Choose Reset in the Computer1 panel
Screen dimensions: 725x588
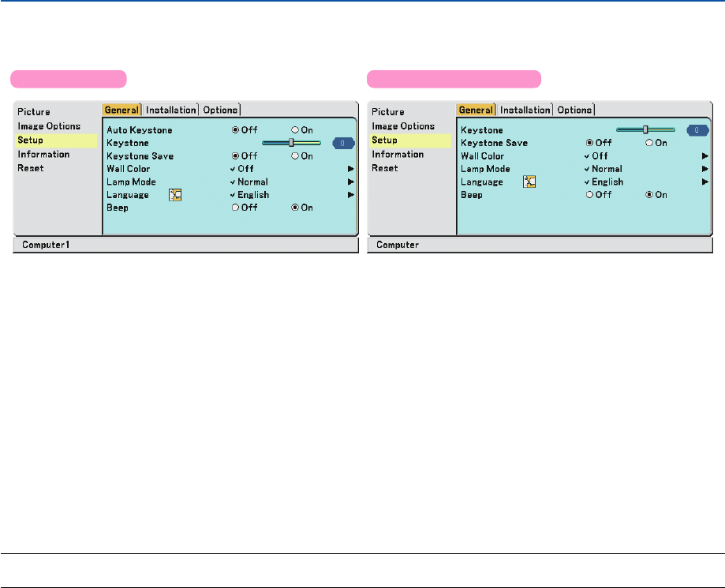point(31,168)
